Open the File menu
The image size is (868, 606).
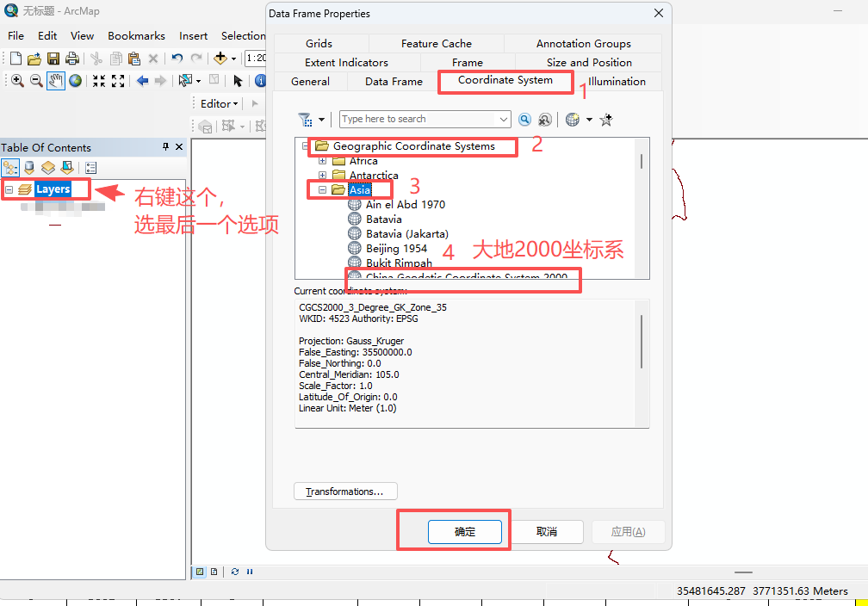pos(16,36)
